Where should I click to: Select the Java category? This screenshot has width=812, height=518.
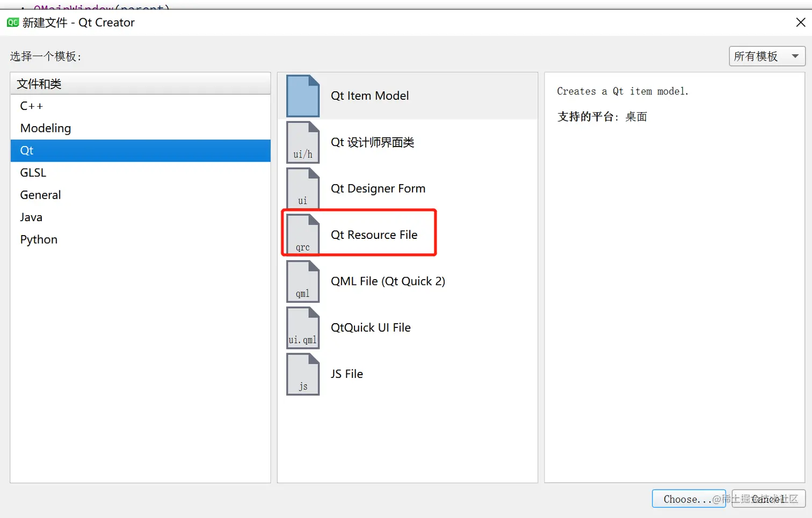[141, 217]
